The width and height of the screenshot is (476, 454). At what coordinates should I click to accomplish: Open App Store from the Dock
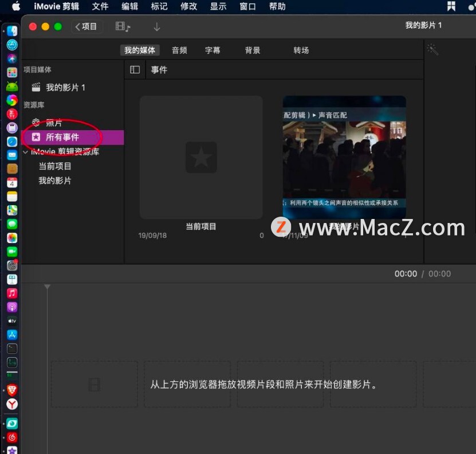pos(12,335)
